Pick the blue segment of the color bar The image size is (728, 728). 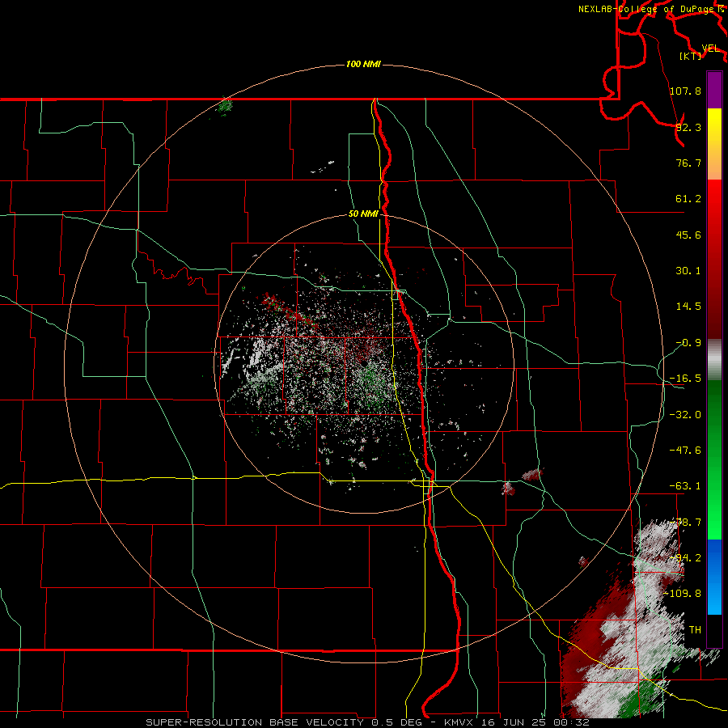click(x=714, y=577)
